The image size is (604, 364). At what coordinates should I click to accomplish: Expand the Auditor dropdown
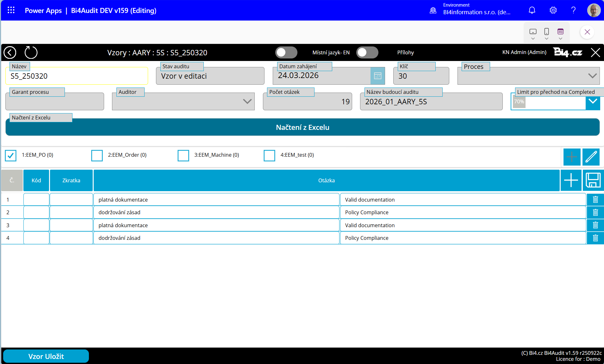pyautogui.click(x=247, y=101)
